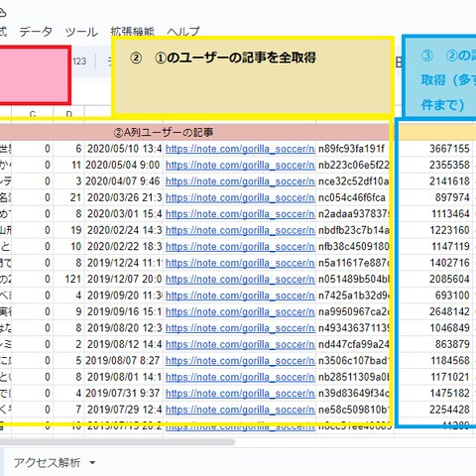Select the cell with value 3667155

[434, 149]
